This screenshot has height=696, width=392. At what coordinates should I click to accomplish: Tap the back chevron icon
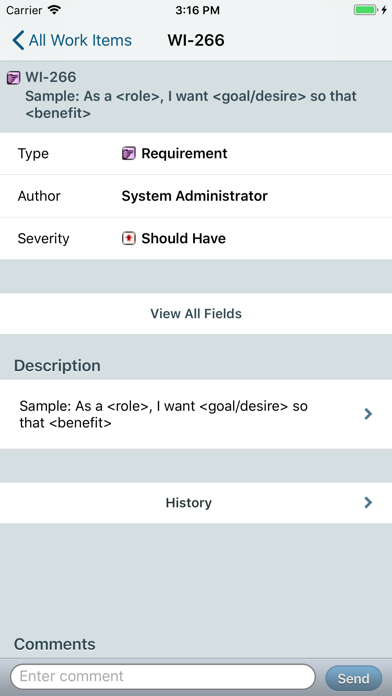coord(18,40)
